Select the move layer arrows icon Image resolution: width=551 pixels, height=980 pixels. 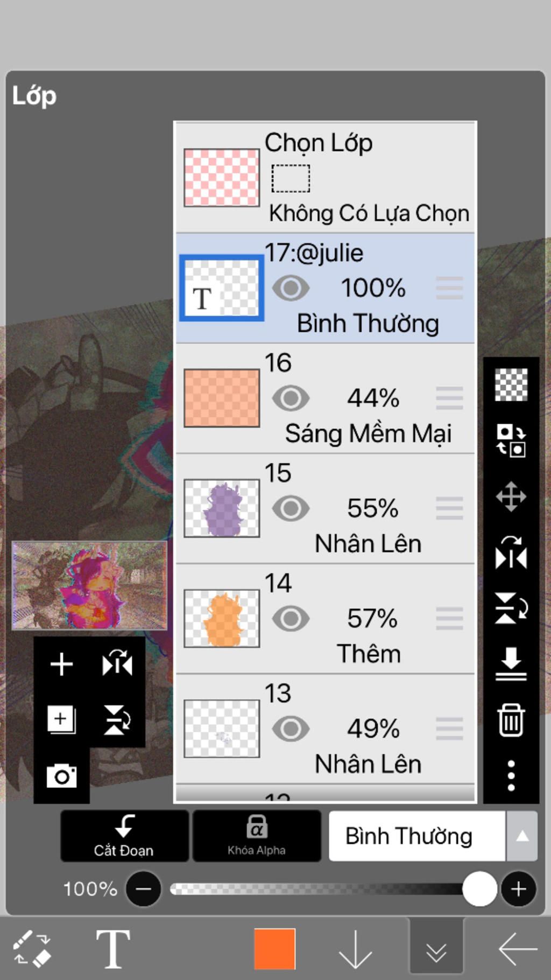tap(511, 496)
